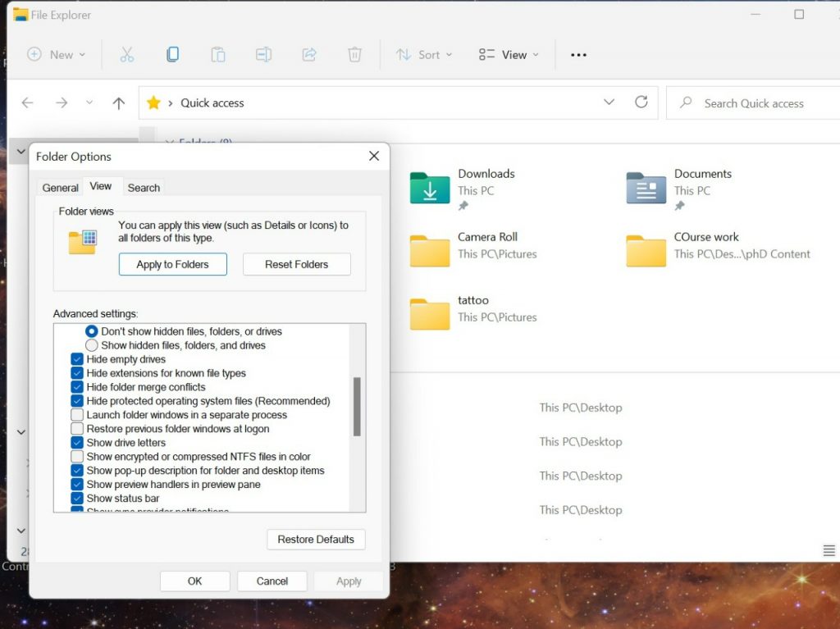The width and height of the screenshot is (840, 629).
Task: Click the Share icon in toolbar
Action: point(309,55)
